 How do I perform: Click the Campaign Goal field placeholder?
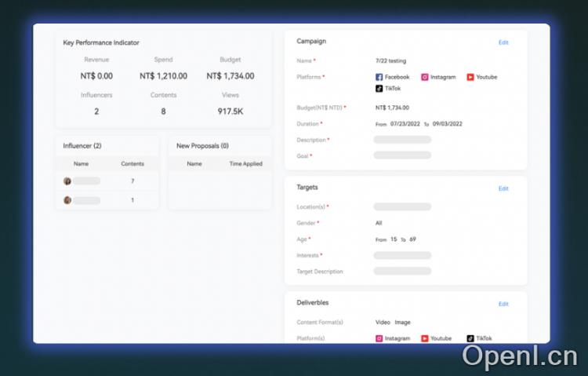coord(402,155)
